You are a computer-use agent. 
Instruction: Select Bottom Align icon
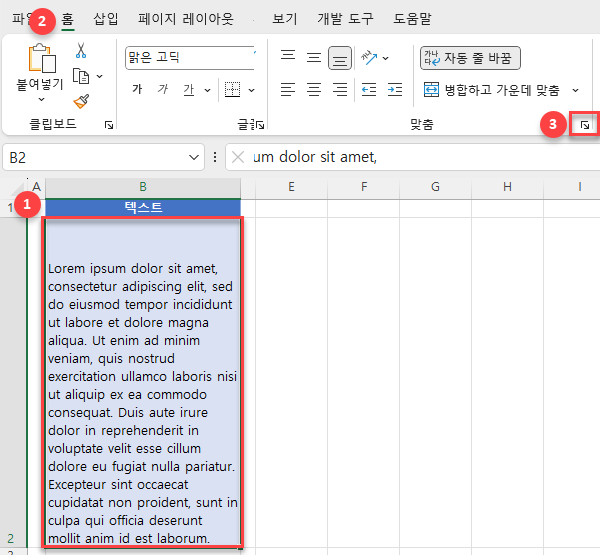point(340,58)
